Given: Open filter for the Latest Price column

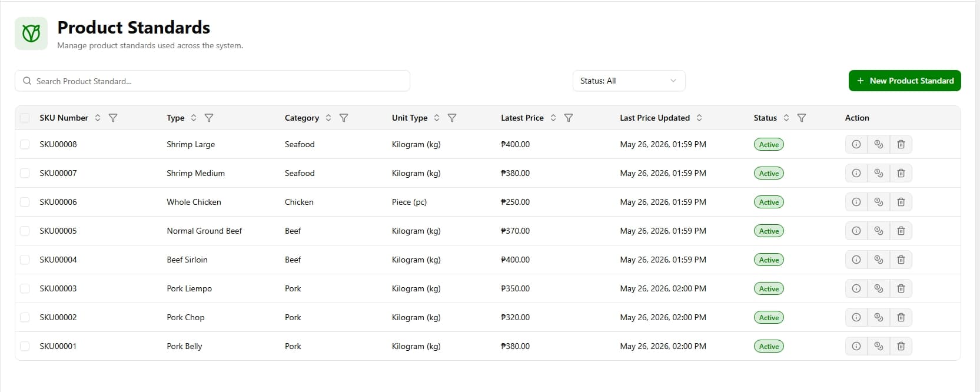Looking at the screenshot, I should point(569,118).
